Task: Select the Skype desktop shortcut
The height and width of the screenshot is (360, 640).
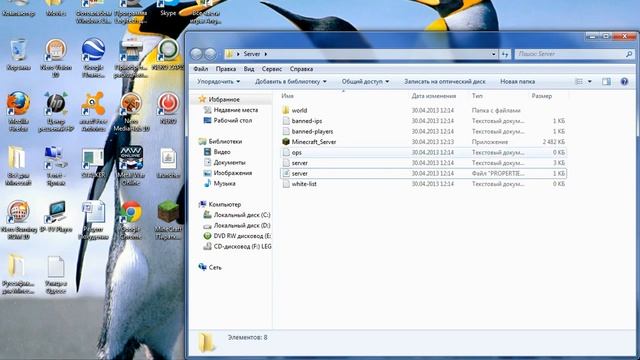Action: point(168,8)
